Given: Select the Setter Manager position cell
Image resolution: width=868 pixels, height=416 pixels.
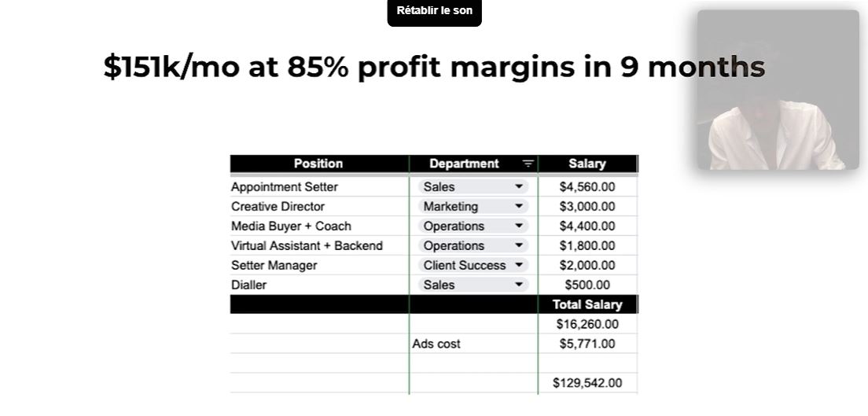Looking at the screenshot, I should click(x=274, y=266).
